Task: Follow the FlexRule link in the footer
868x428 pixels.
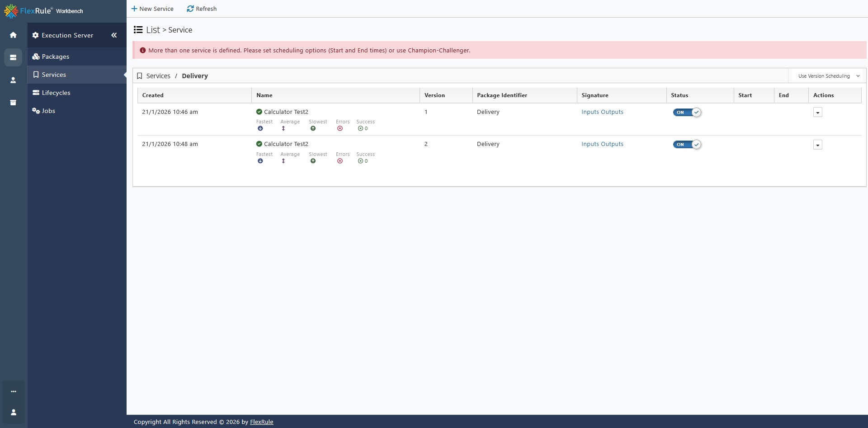Action: 261,422
